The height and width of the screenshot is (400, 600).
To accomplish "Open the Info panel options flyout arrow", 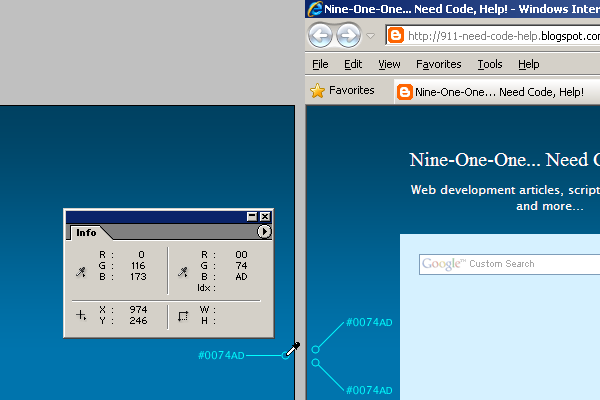I will (264, 232).
